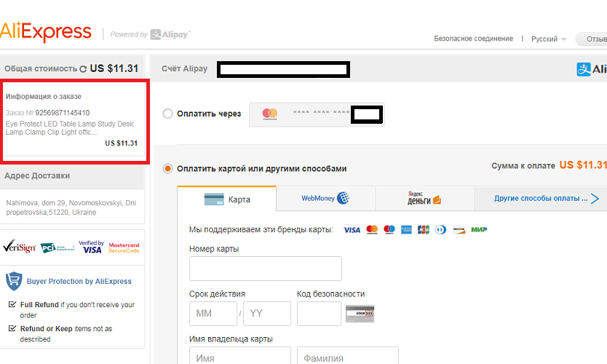Click the AliExpress logo

[x=46, y=33]
